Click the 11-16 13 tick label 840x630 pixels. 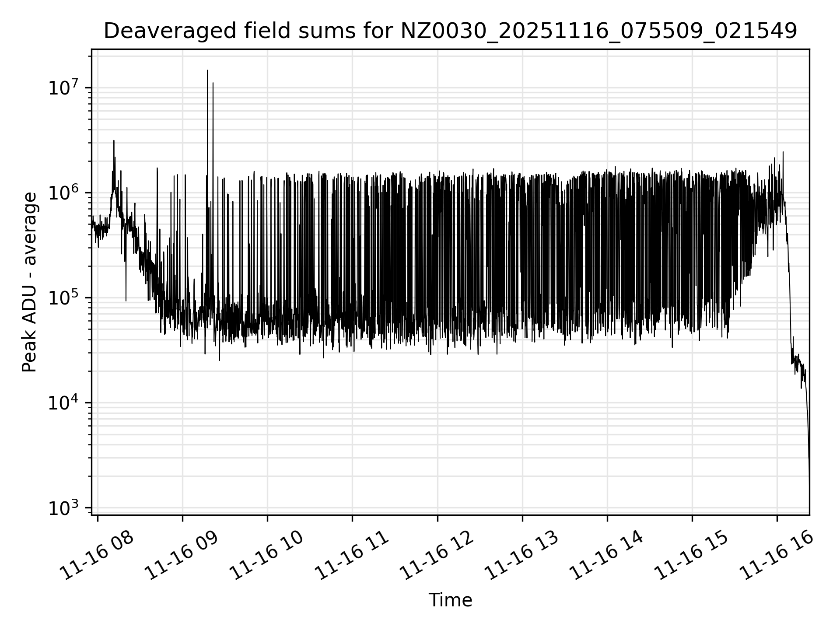point(522,556)
